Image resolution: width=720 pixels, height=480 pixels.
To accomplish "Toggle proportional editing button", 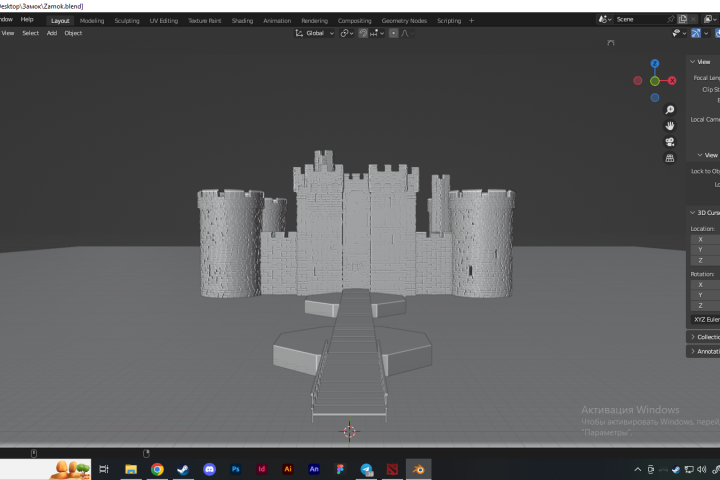I will point(394,33).
